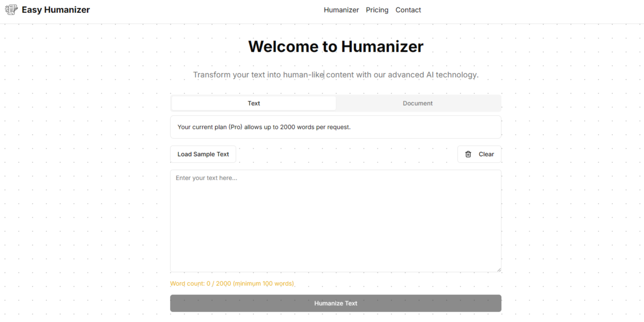Click the Pro plan notice banner
The image size is (644, 322).
[336, 127]
